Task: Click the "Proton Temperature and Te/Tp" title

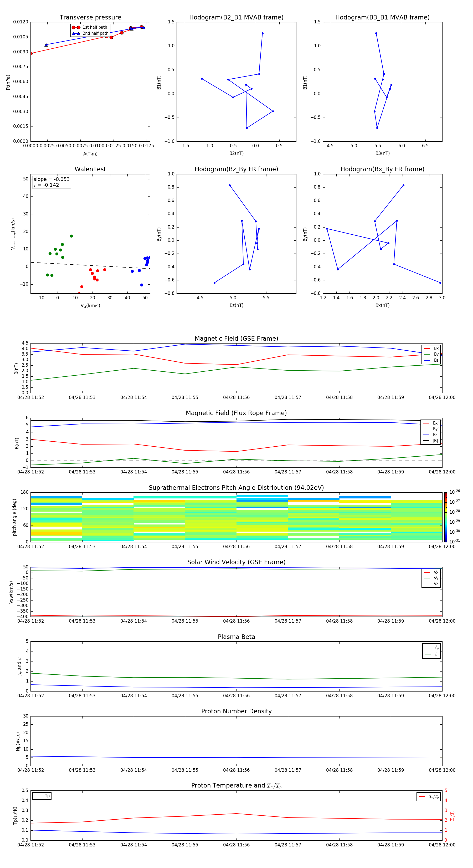Action: pos(236,786)
